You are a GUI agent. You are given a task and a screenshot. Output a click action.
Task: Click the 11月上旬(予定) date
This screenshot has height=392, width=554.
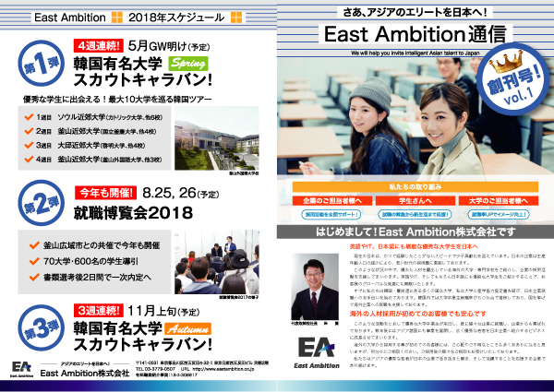[x=163, y=311]
